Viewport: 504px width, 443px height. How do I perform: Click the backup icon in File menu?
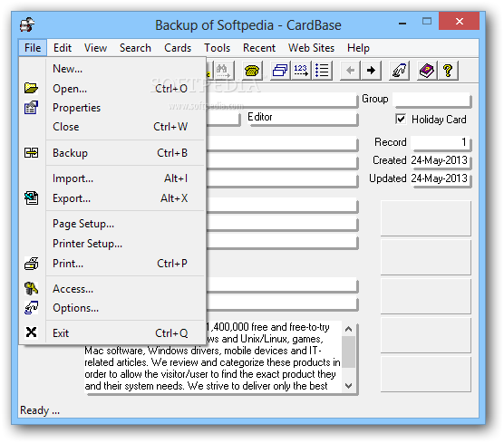[31, 152]
